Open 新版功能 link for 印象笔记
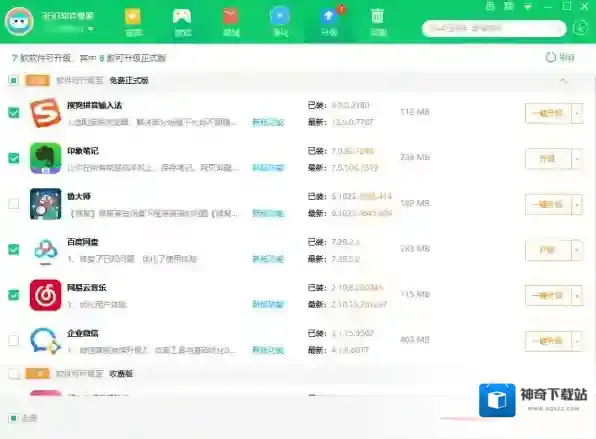The image size is (596, 439). point(268,168)
